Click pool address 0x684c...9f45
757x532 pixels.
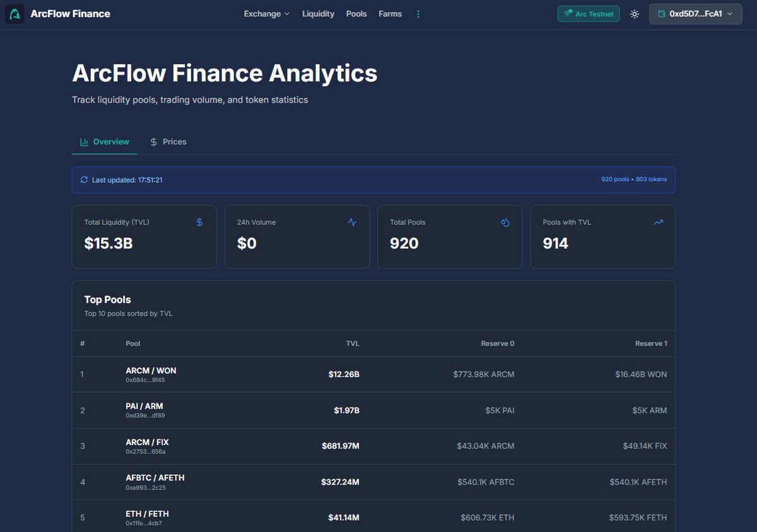[145, 380]
